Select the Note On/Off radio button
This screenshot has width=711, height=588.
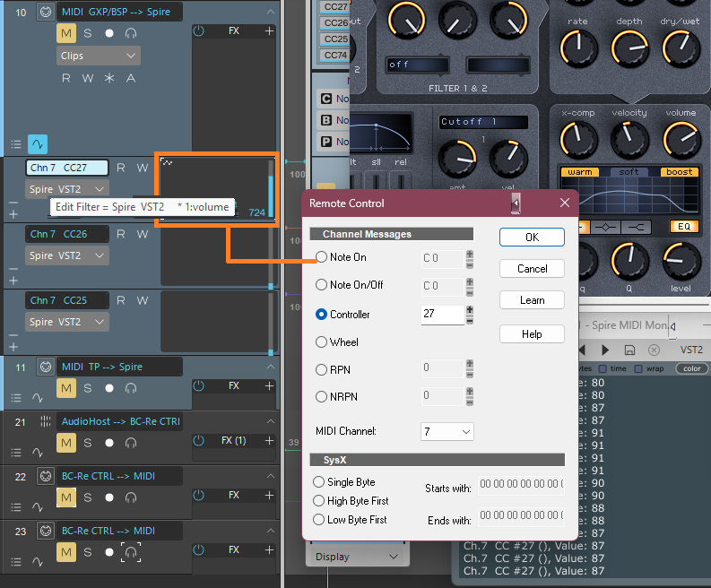(321, 285)
